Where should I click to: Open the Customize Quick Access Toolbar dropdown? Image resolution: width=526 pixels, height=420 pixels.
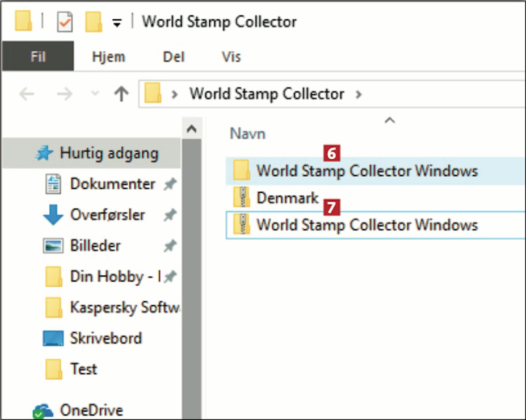click(117, 23)
